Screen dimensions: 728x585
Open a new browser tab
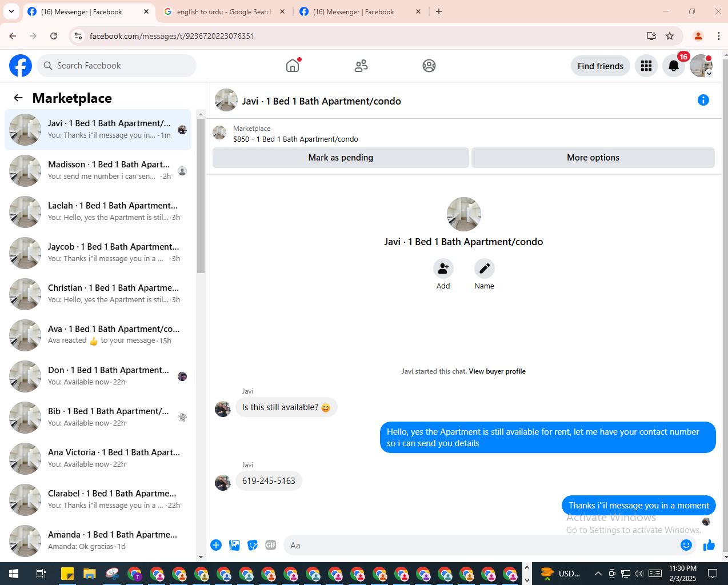click(439, 11)
